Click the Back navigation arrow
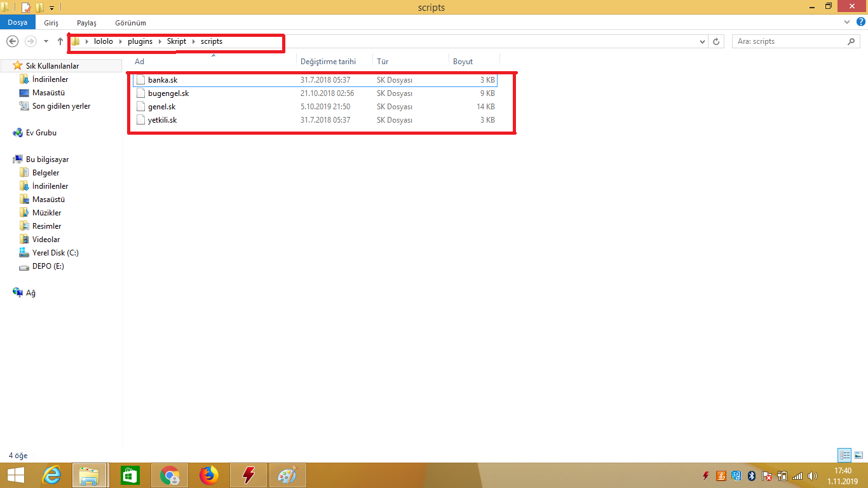 12,41
